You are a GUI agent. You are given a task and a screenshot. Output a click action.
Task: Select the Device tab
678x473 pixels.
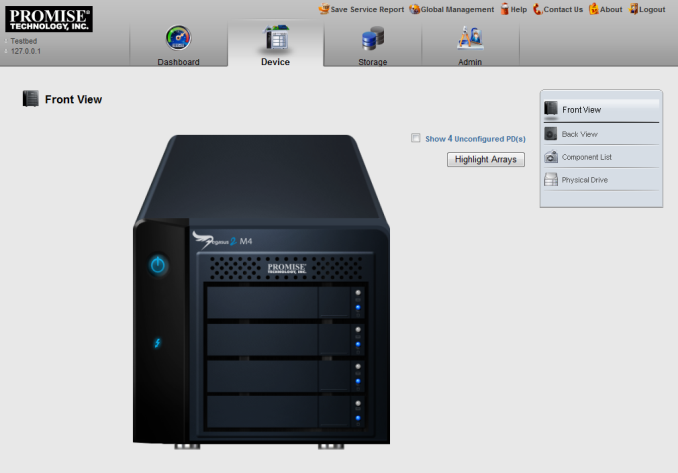(275, 46)
